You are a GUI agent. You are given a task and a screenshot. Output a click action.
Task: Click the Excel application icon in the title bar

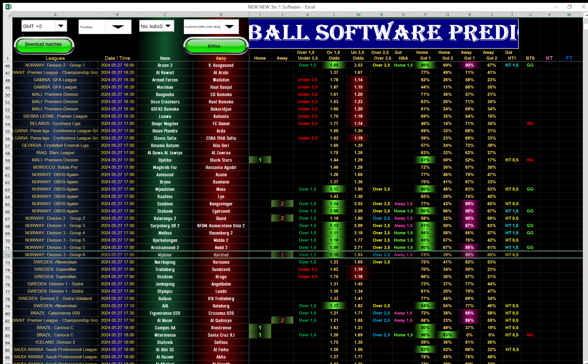click(x=8, y=7)
